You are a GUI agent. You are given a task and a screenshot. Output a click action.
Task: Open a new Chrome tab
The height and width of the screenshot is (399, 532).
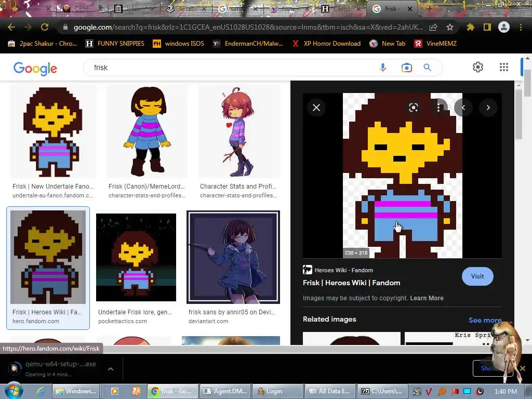click(x=429, y=9)
